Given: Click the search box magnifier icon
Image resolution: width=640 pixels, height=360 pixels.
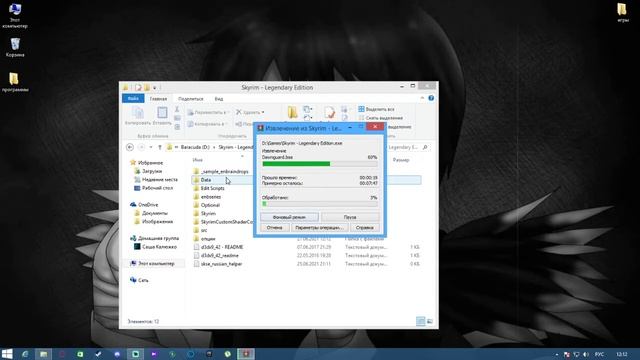Looking at the screenshot, I should tap(425, 147).
